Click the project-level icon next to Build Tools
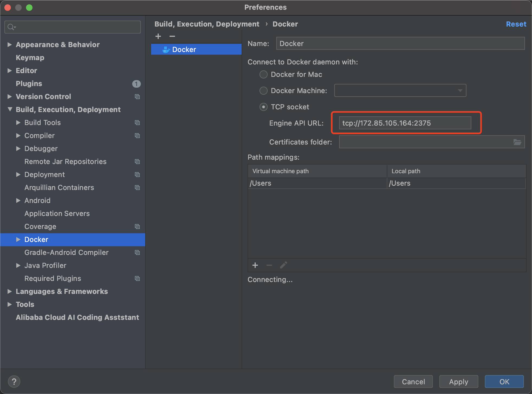532x394 pixels. (137, 123)
